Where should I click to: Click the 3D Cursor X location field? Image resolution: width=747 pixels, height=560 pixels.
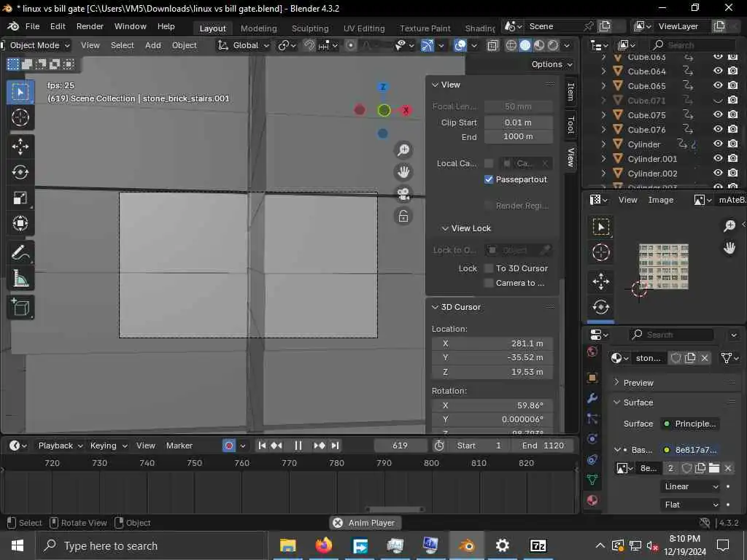pyautogui.click(x=492, y=343)
